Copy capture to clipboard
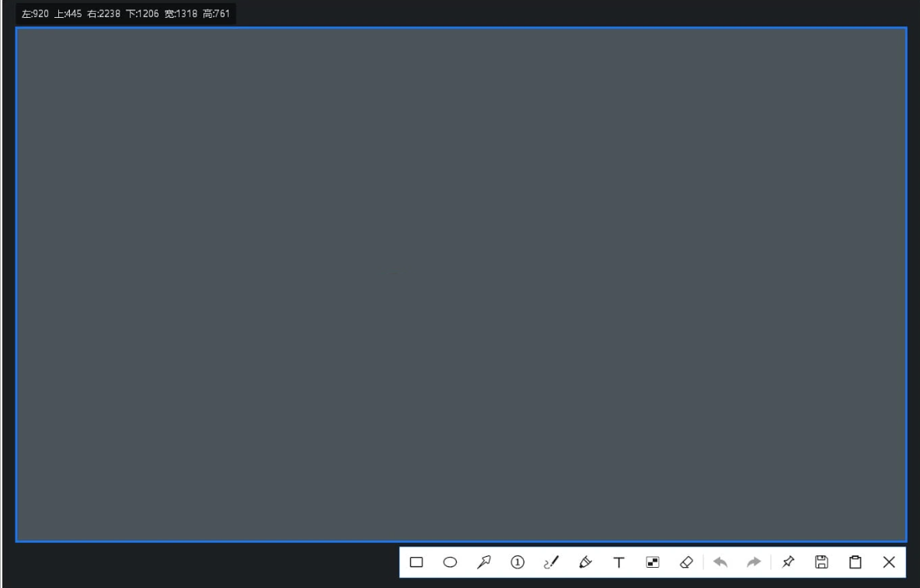The image size is (920, 588). pos(855,562)
